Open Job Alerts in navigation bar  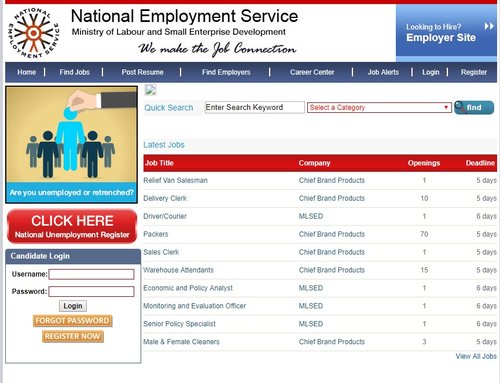pyautogui.click(x=383, y=72)
